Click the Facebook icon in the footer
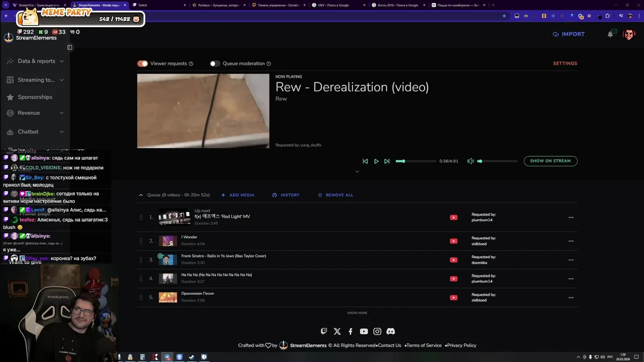 [x=351, y=331]
